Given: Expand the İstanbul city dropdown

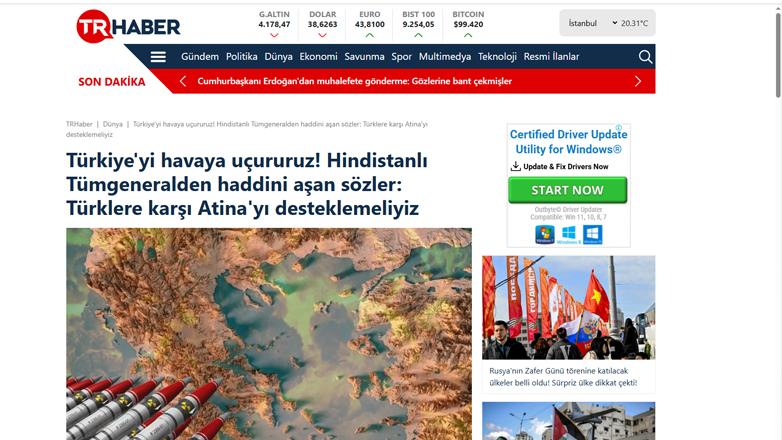Looking at the screenshot, I should click(593, 23).
